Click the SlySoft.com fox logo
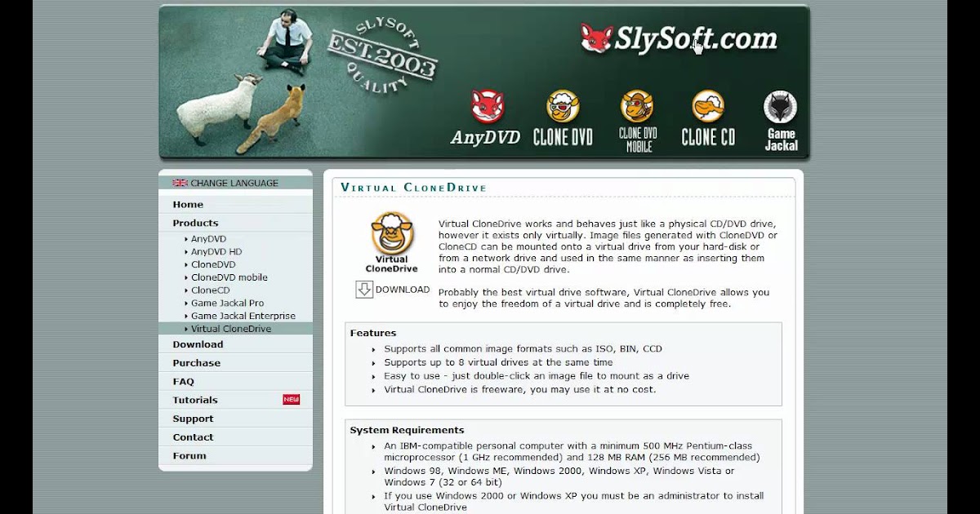 pyautogui.click(x=596, y=38)
